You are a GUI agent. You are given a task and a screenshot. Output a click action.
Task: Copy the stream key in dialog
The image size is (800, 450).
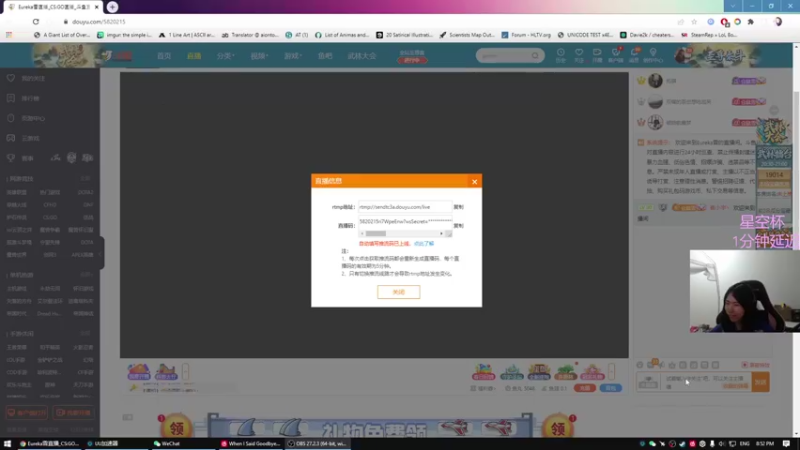(459, 226)
